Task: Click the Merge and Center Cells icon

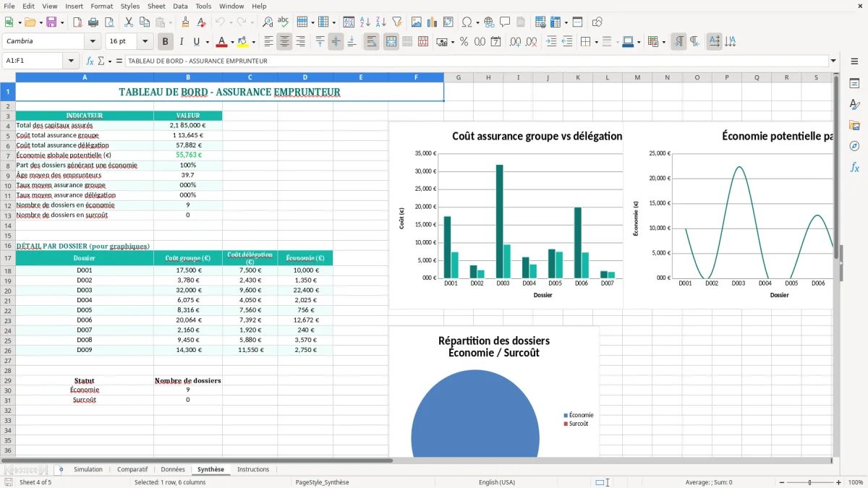Action: (x=391, y=42)
